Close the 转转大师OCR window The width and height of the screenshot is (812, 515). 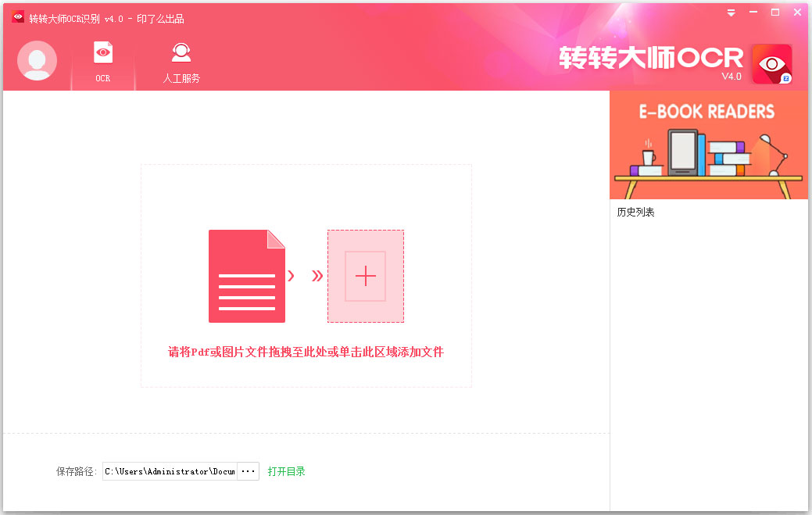pyautogui.click(x=797, y=13)
